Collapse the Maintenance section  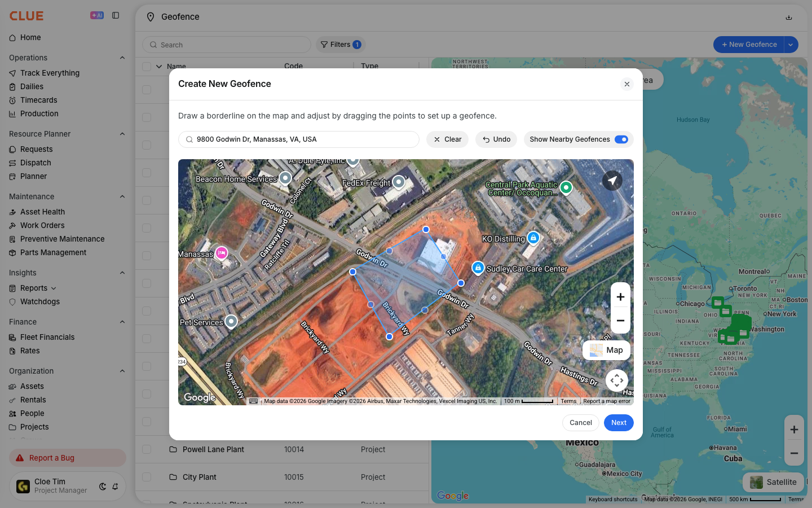point(122,196)
